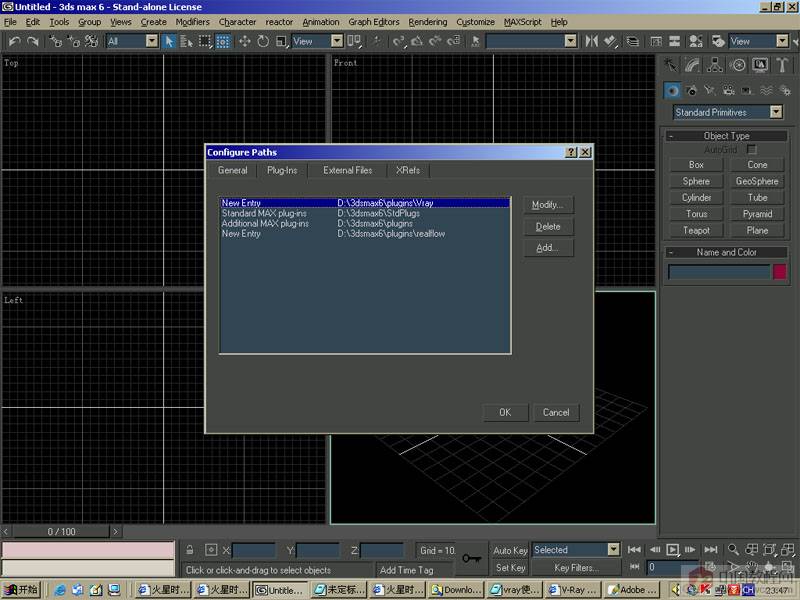This screenshot has width=800, height=600.
Task: Open the Schematic View icon
Action: (674, 41)
